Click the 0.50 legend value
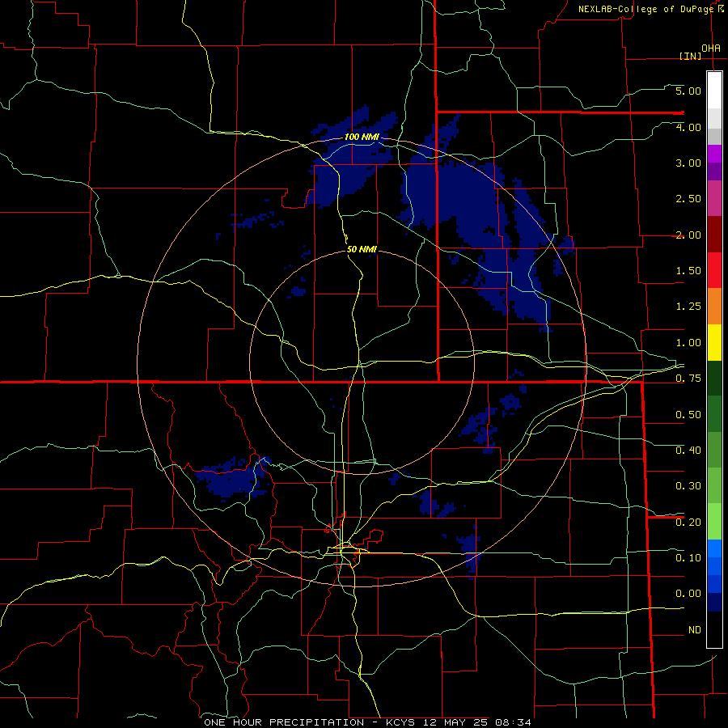The image size is (728, 728). 688,415
